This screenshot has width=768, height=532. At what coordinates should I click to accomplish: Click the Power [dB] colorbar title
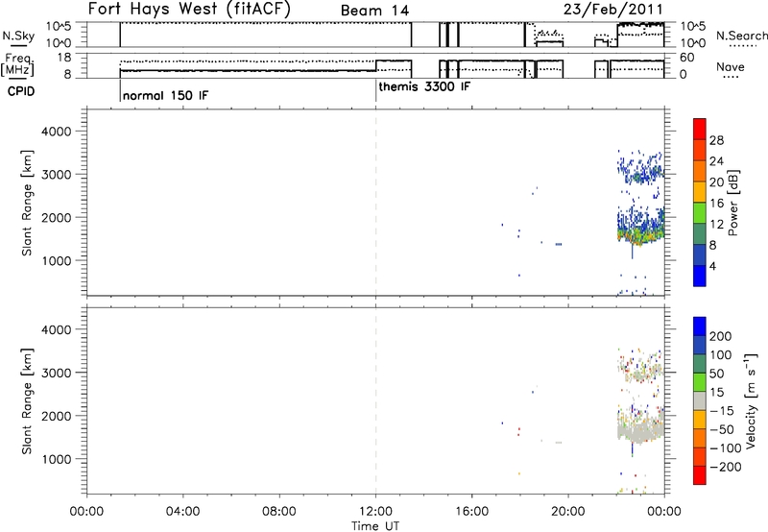pyautogui.click(x=732, y=203)
